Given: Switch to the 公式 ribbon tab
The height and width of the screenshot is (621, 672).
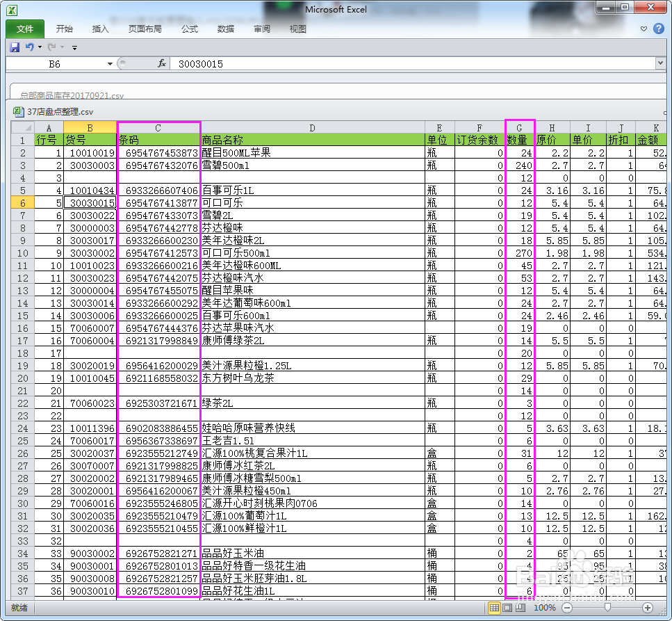Looking at the screenshot, I should tap(190, 29).
